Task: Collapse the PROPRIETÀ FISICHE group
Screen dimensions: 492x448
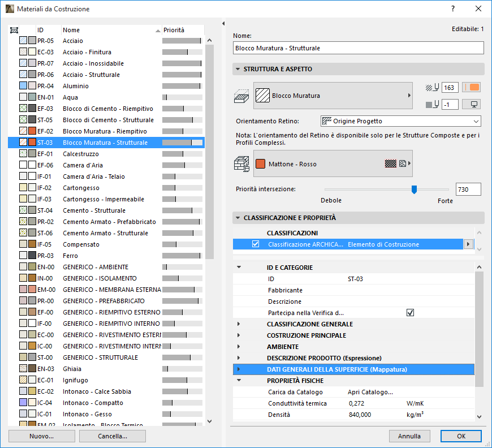Action: 239,380
